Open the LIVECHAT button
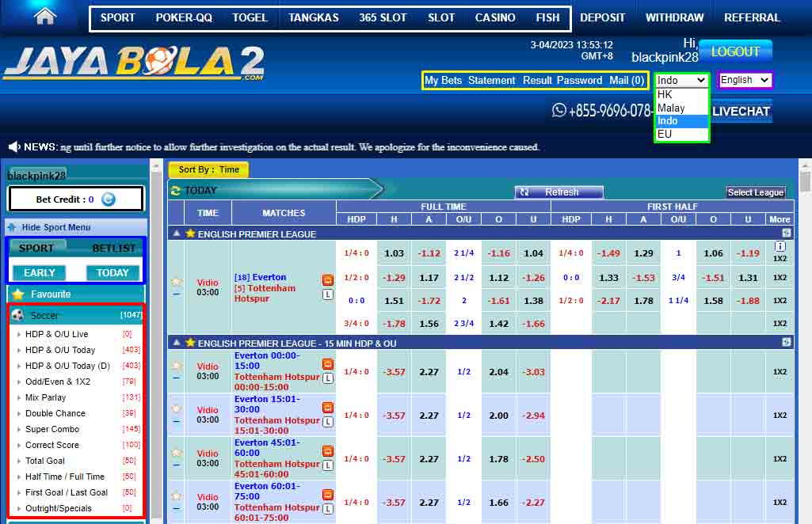 point(741,112)
